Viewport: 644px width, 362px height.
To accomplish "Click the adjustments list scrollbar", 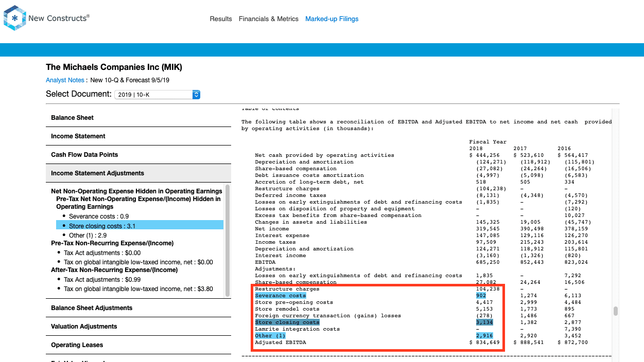I will click(x=228, y=241).
